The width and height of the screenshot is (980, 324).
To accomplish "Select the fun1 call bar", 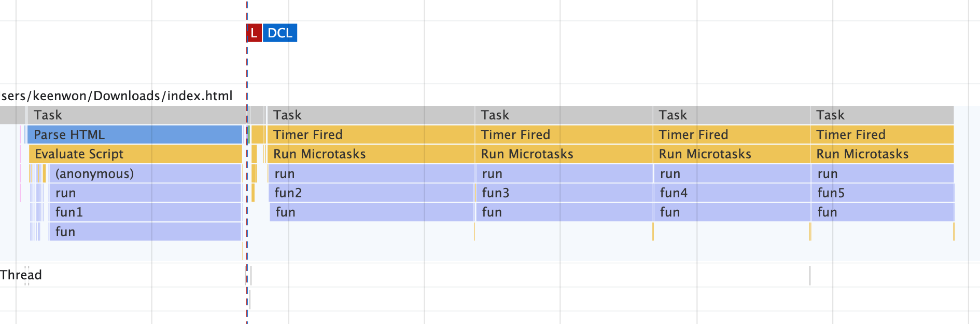I will coord(145,212).
